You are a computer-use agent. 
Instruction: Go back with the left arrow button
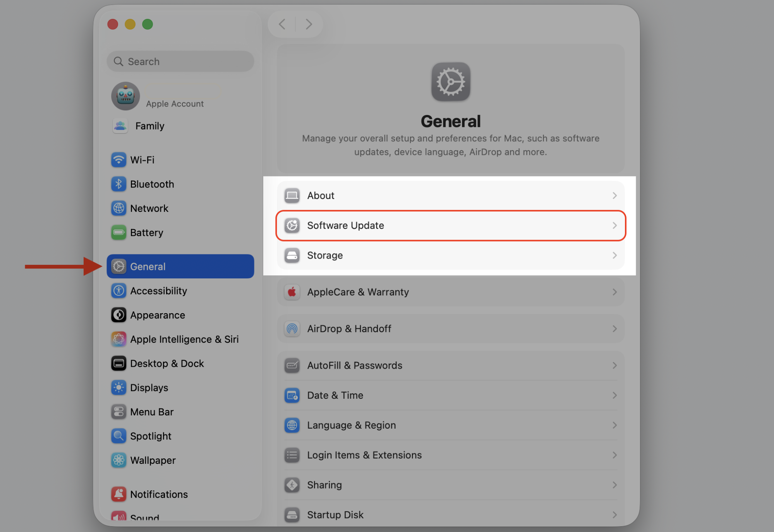(282, 24)
